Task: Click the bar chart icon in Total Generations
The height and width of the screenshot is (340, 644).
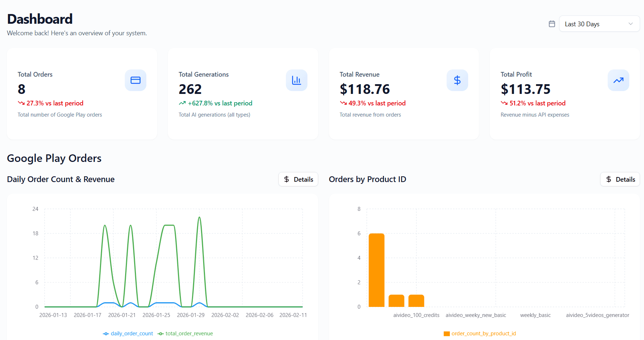Action: coord(296,80)
